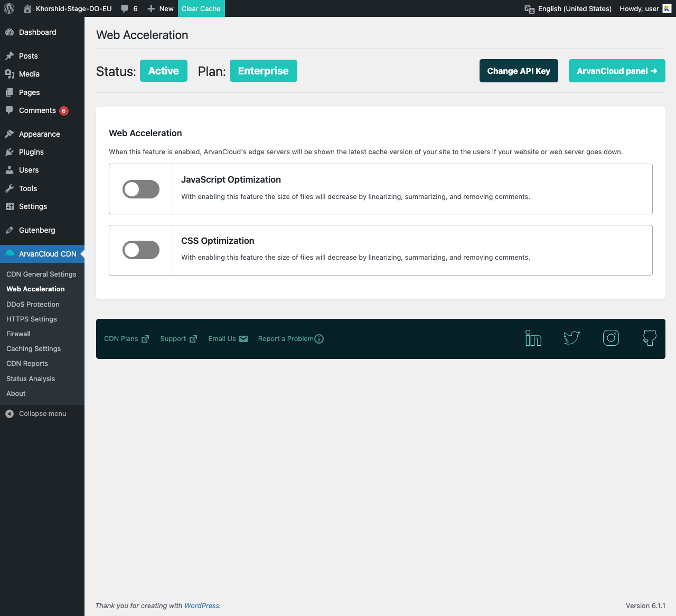Open Caching Settings submenu item
Viewport: 676px width, 616px height.
pos(33,349)
